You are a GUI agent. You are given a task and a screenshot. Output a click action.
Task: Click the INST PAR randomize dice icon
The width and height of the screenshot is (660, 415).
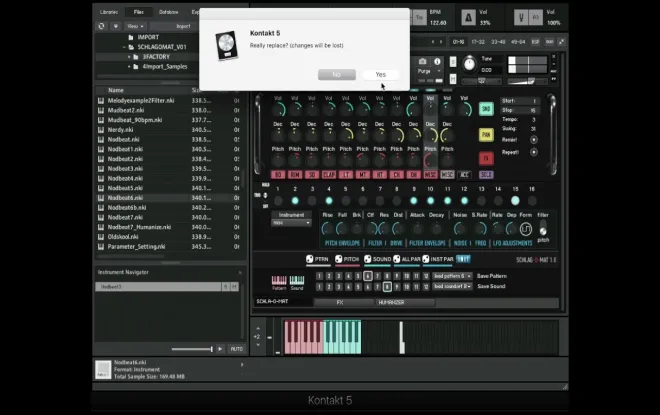point(426,259)
